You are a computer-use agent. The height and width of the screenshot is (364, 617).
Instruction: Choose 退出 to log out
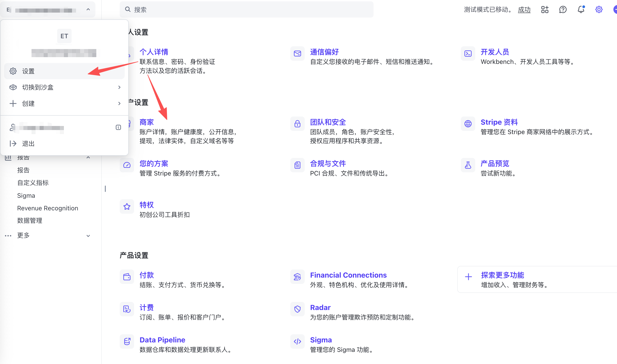pyautogui.click(x=28, y=144)
